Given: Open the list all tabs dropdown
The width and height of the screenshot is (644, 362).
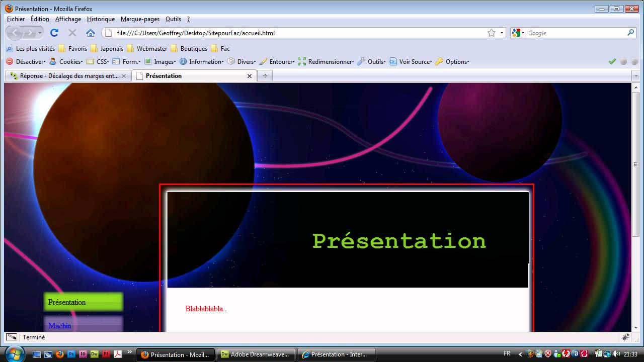Looking at the screenshot, I should coord(636,76).
